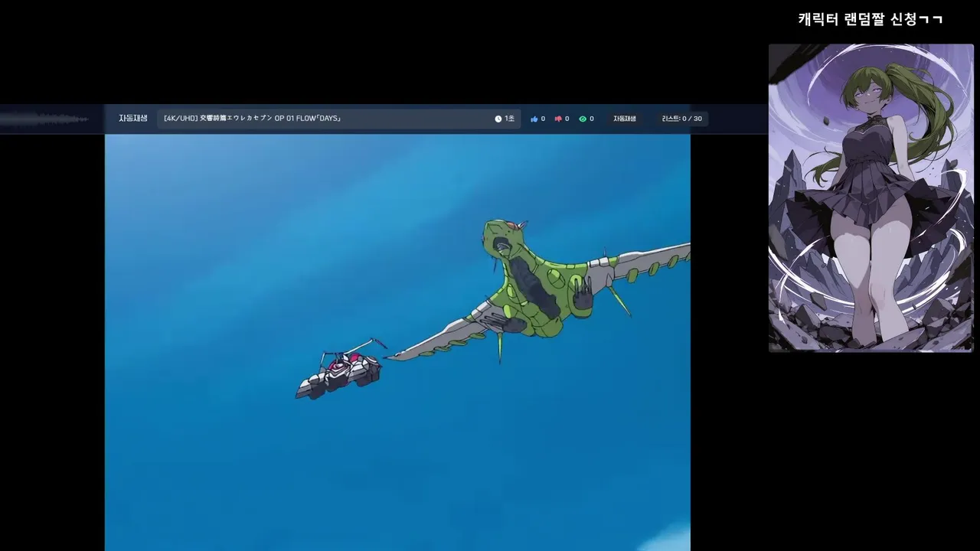Click the left 자동재생 label
980x551 pixels.
click(x=133, y=119)
